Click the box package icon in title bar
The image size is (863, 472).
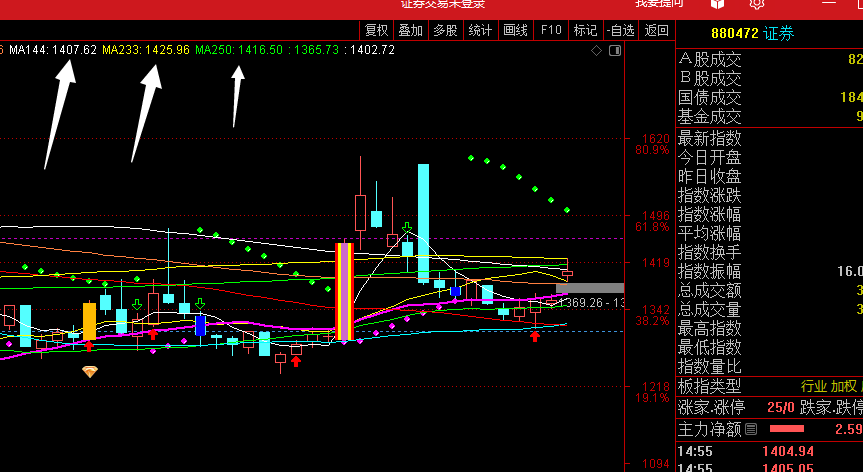coord(717,3)
